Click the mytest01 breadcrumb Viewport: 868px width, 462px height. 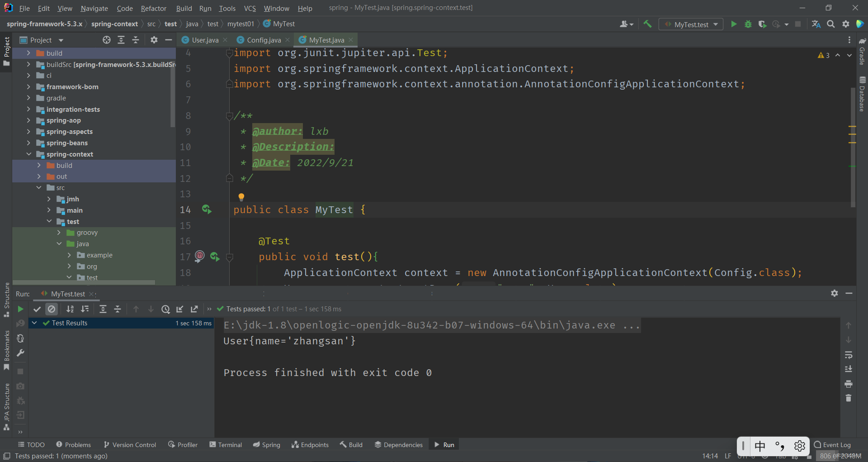coord(241,24)
